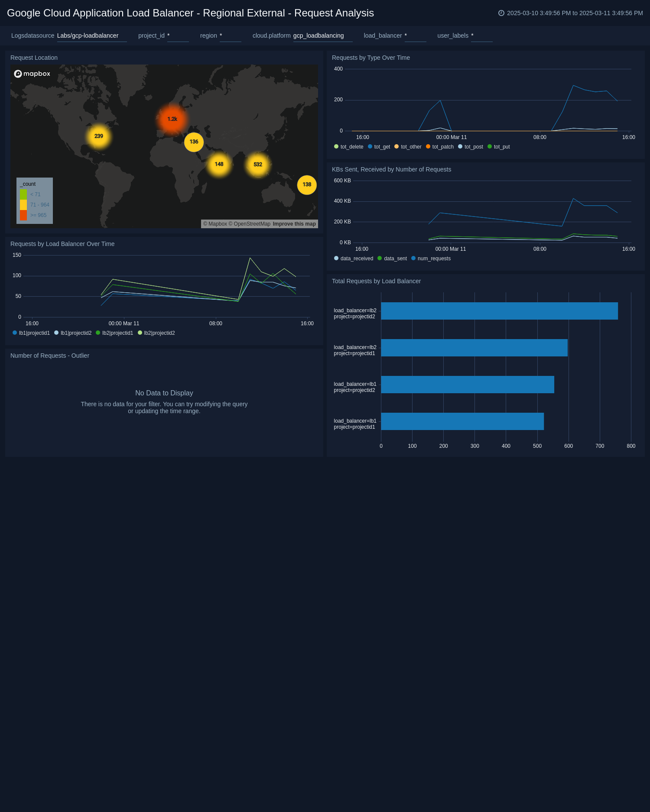Select the 532 map cluster marker
The height and width of the screenshot is (812, 650).
pos(258,165)
